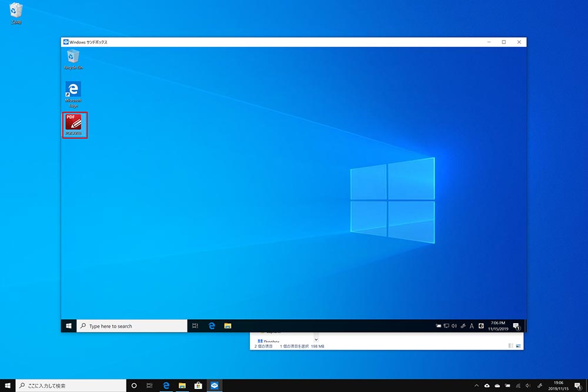Click the Explorer navigation pane scroll-down arrow

(316, 339)
